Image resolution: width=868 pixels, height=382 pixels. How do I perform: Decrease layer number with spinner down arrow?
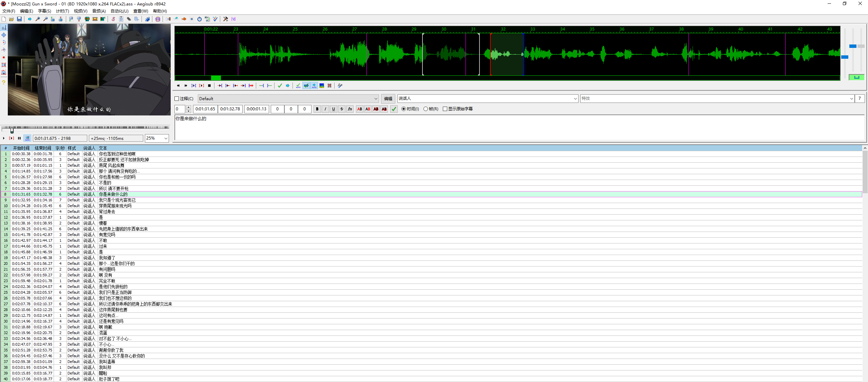coord(188,111)
